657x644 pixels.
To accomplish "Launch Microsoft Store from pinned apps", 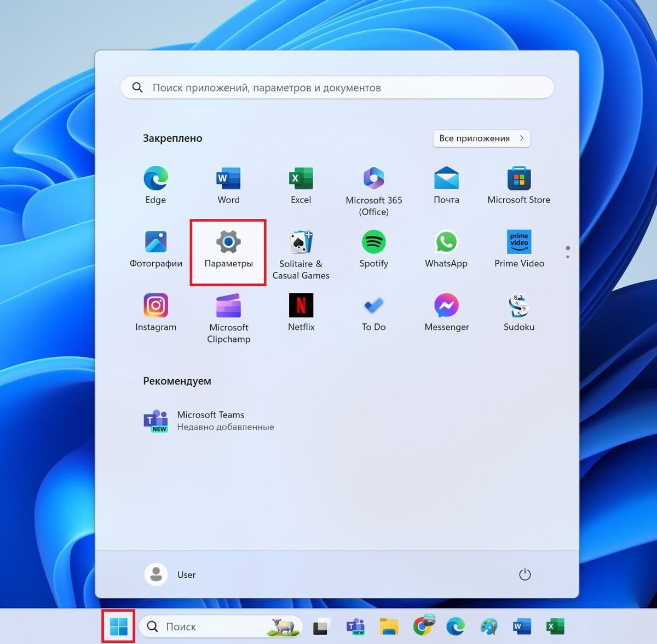I will [519, 185].
